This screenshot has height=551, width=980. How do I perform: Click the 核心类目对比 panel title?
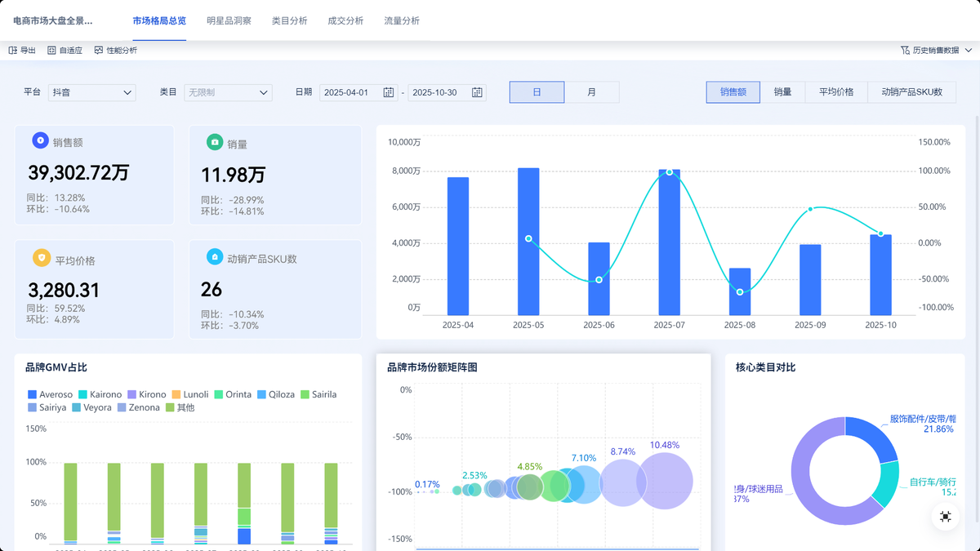point(765,367)
